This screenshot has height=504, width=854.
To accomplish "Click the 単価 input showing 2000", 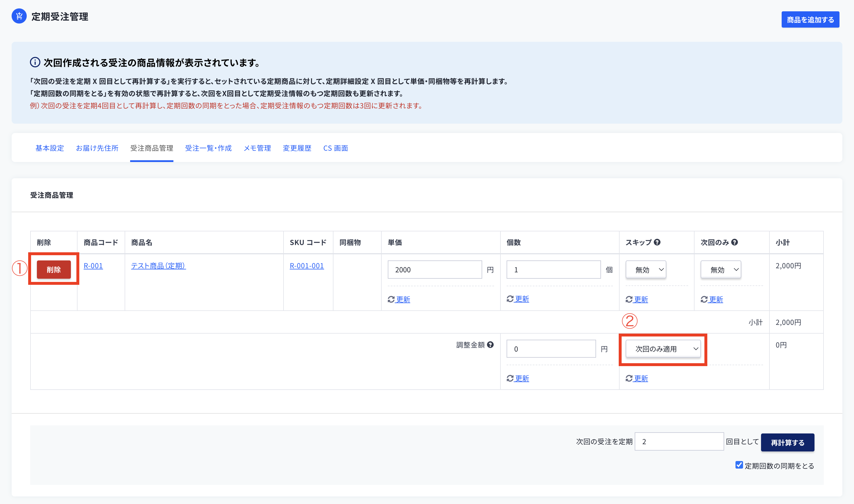I will (x=435, y=270).
